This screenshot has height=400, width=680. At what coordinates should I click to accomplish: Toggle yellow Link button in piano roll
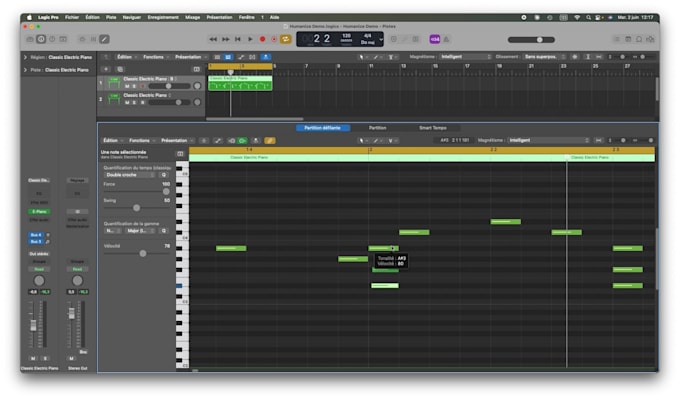click(x=270, y=141)
